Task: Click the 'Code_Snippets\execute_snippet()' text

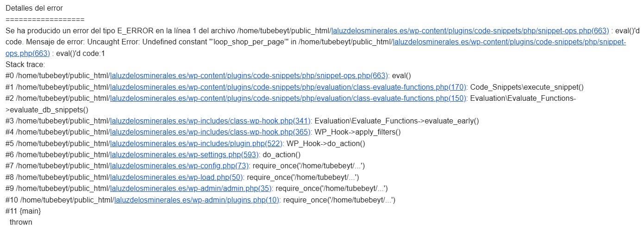Action: [527, 87]
